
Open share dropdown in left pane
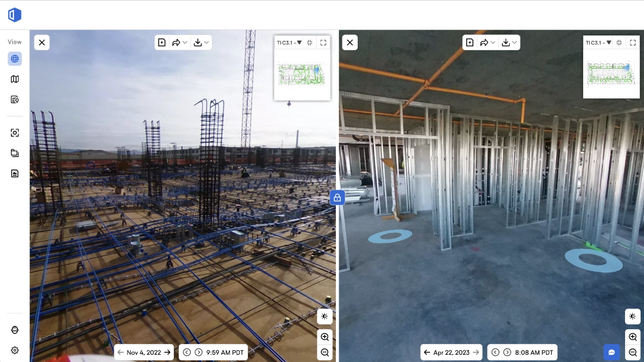180,43
